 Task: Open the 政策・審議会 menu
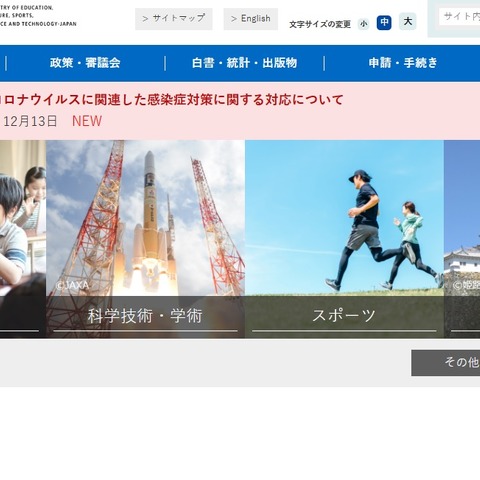click(x=85, y=63)
